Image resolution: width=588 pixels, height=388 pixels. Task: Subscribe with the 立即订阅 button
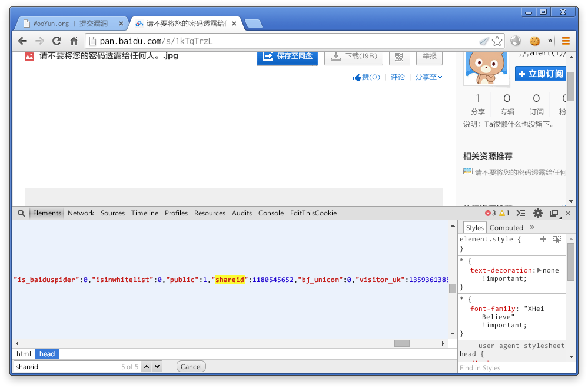point(540,74)
